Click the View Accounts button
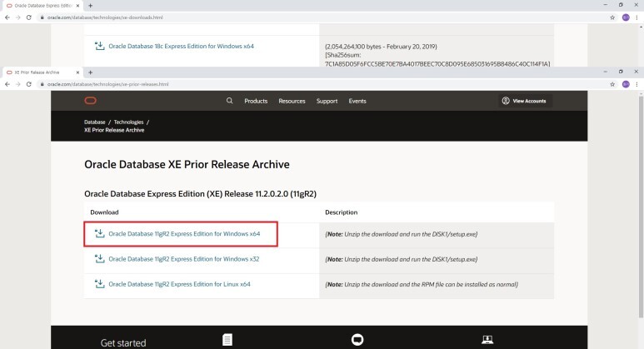Image resolution: width=644 pixels, height=349 pixels. [525, 101]
